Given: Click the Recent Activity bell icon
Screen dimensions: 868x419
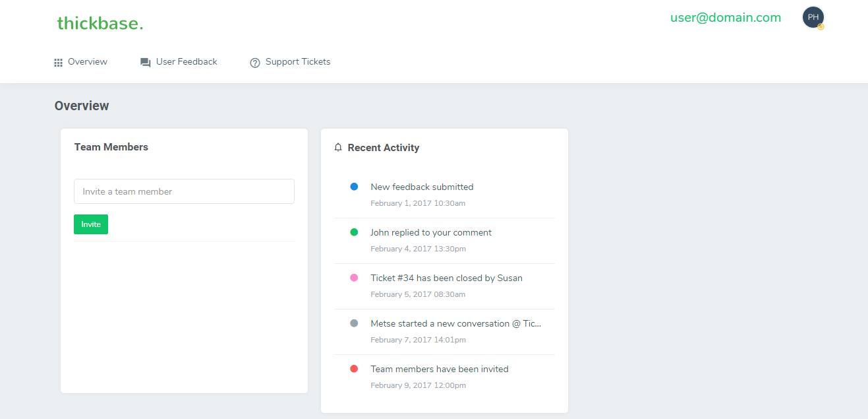Looking at the screenshot, I should pos(338,148).
